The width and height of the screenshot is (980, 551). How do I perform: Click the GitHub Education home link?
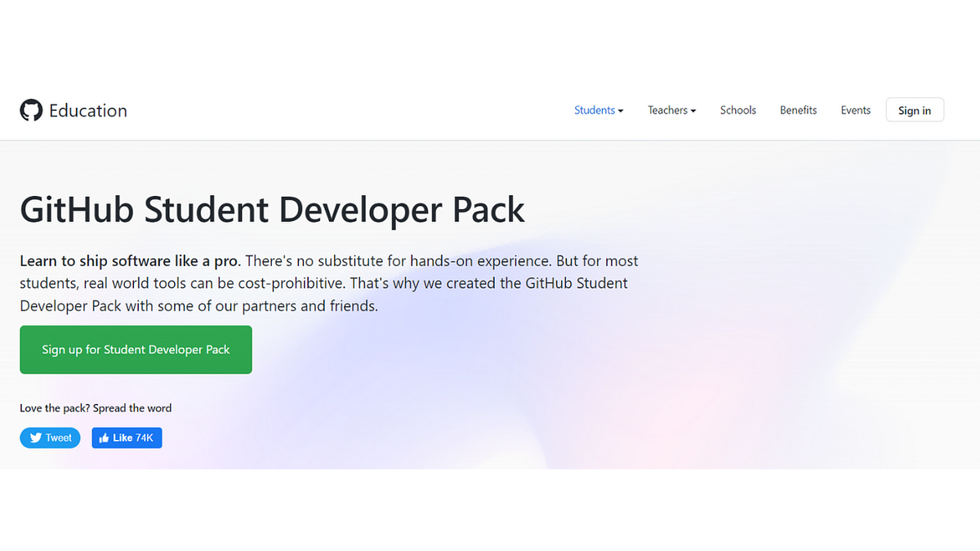click(x=73, y=110)
